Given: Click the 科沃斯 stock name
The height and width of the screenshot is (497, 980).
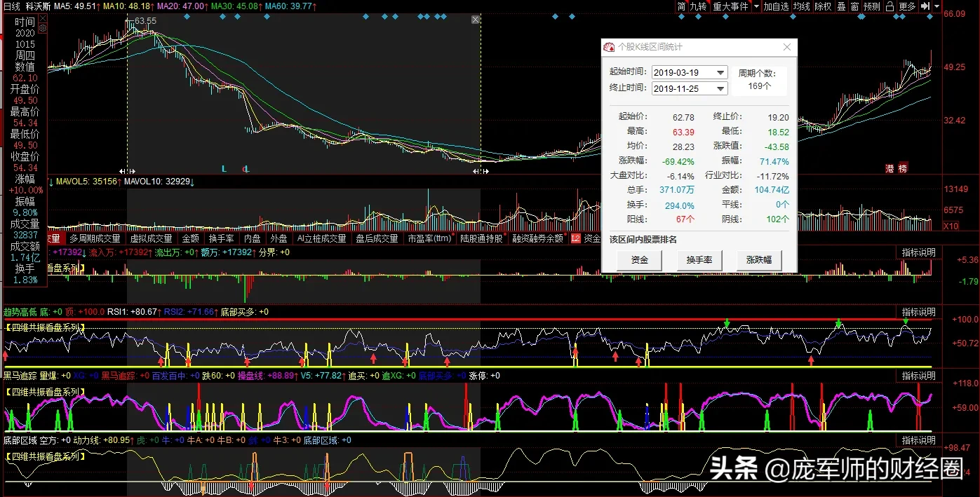Looking at the screenshot, I should tap(39, 6).
